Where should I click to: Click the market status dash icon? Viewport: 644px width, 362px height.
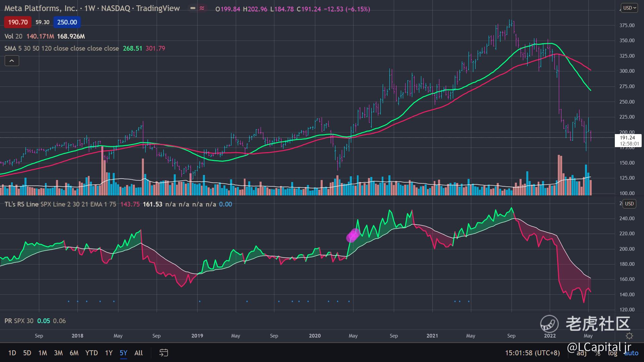193,8
